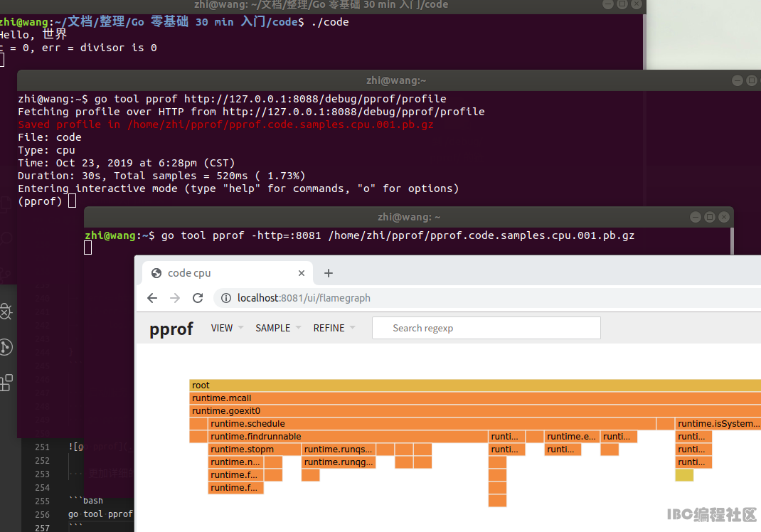
Task: Click 'go tool pprof' on editor line 256
Action: point(100,514)
